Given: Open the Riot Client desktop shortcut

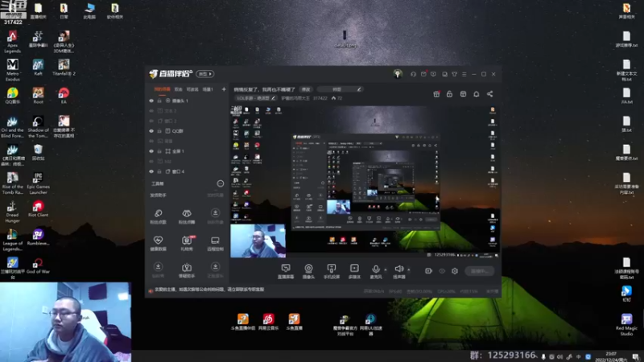Looking at the screenshot, I should [38, 209].
